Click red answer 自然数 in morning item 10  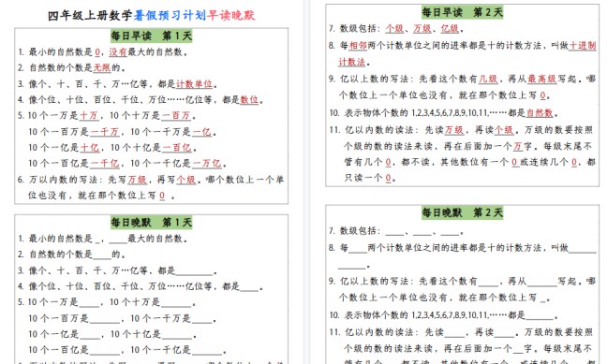[540, 113]
